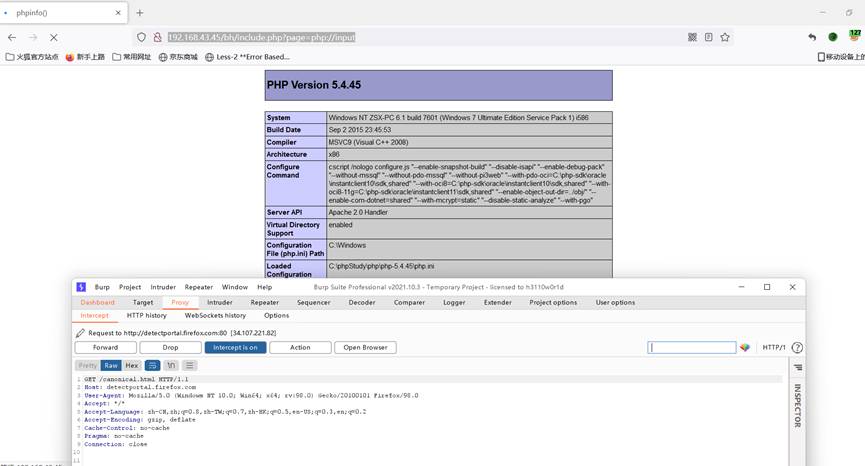Viewport: 865px width, 466px height.
Task: Go back with the browser back arrow
Action: click(x=12, y=38)
